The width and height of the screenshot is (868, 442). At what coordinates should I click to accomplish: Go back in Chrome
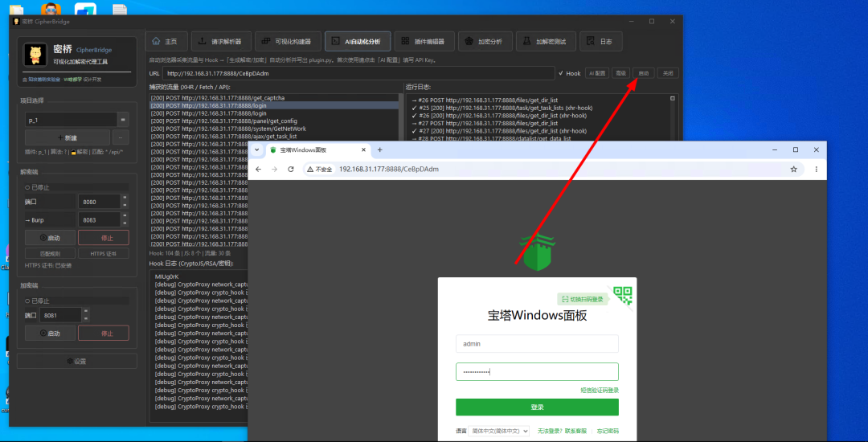click(x=259, y=170)
